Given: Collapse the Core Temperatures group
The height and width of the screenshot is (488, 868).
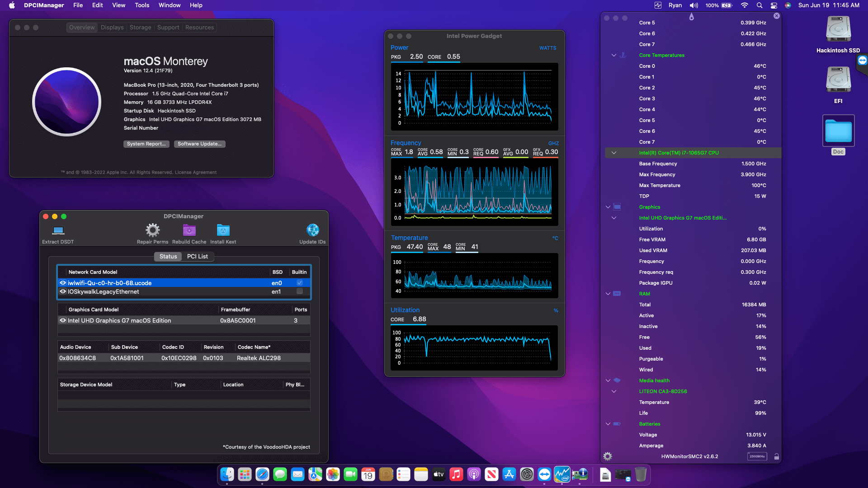Looking at the screenshot, I should point(613,55).
